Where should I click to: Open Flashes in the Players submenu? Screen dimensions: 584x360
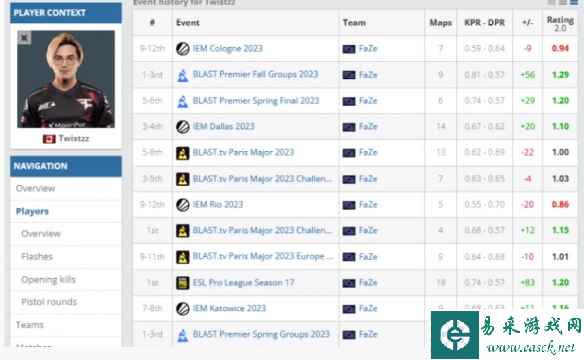(x=37, y=257)
